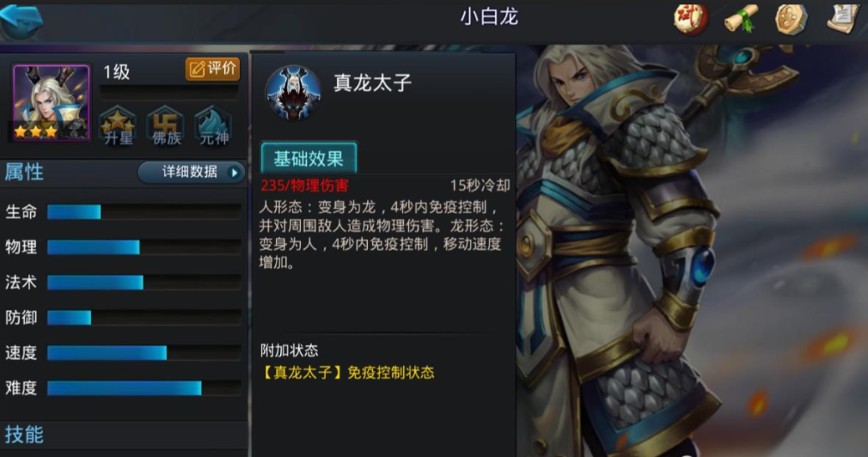Click the 生命 stat bar

[x=144, y=212]
